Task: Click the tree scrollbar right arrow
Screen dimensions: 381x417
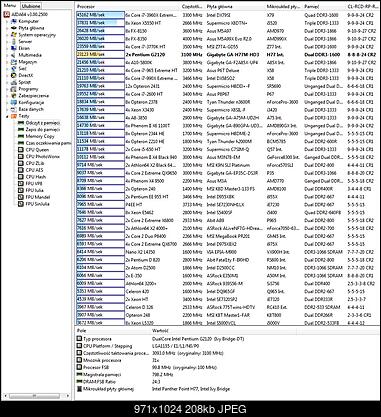Action: [x=68, y=396]
